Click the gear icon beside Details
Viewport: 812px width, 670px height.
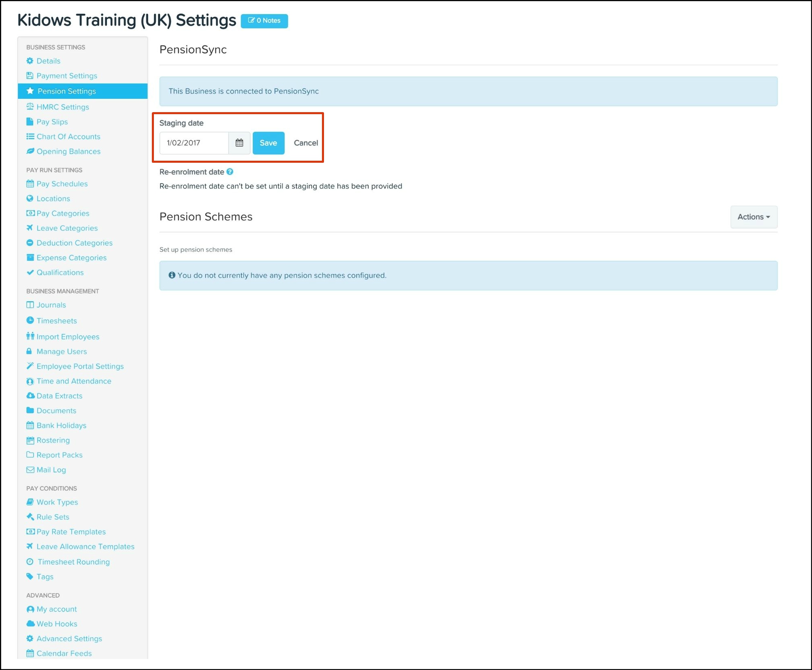pyautogui.click(x=30, y=61)
